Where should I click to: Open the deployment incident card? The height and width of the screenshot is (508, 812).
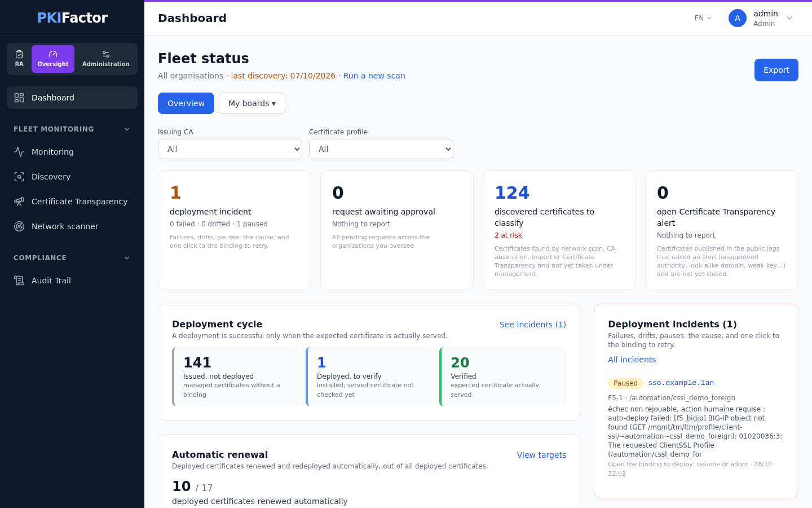click(x=235, y=230)
